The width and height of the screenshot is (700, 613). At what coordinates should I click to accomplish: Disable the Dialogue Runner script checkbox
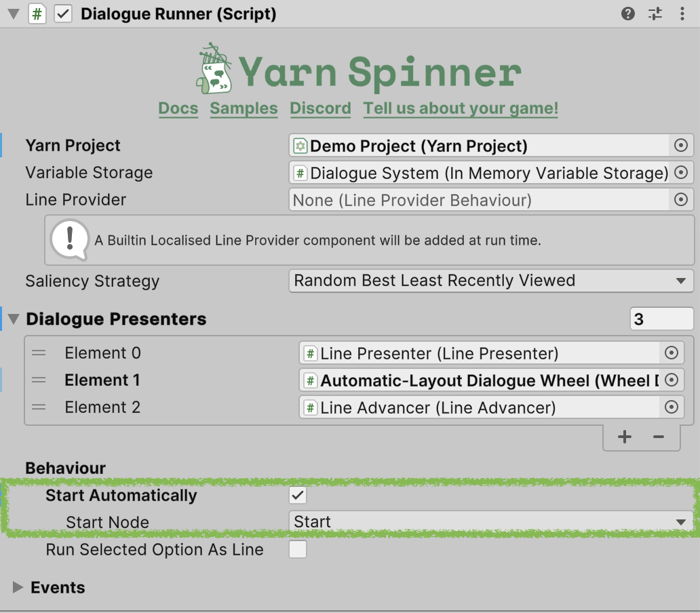63,14
